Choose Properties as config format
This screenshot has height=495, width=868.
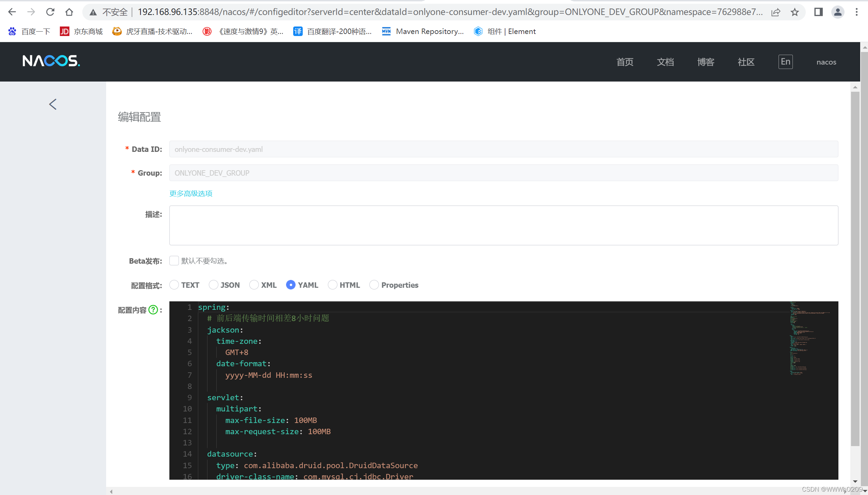[374, 285]
